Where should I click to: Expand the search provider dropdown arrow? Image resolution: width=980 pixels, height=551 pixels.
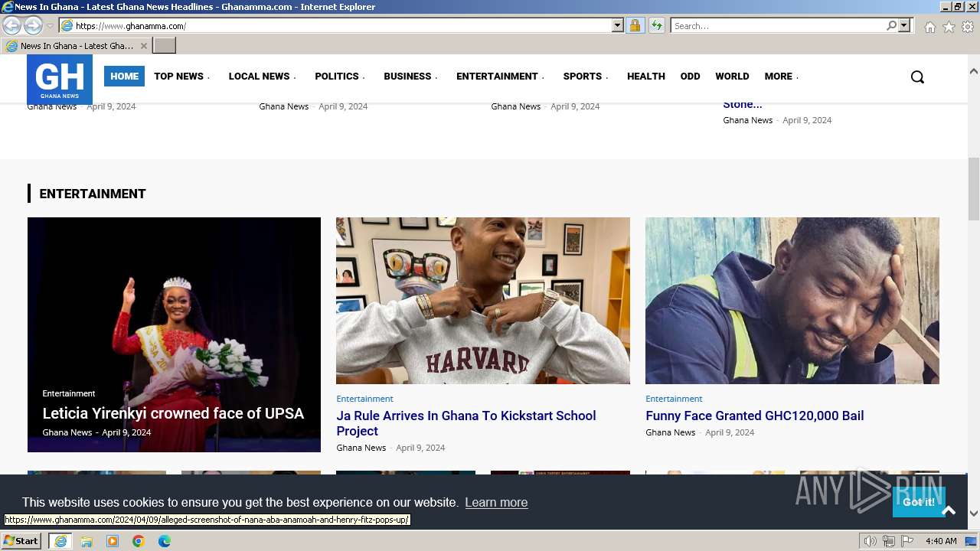pyautogui.click(x=904, y=25)
